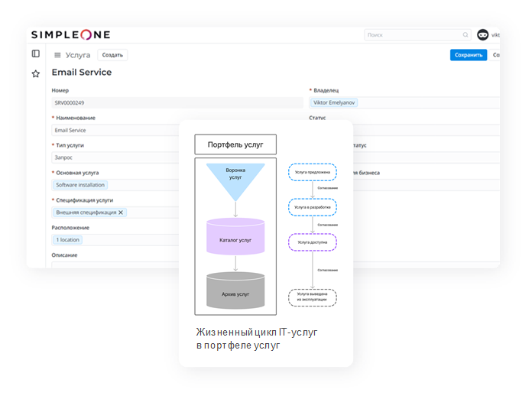Click the Услуга в разработке node
532x399 pixels.
coord(313,207)
